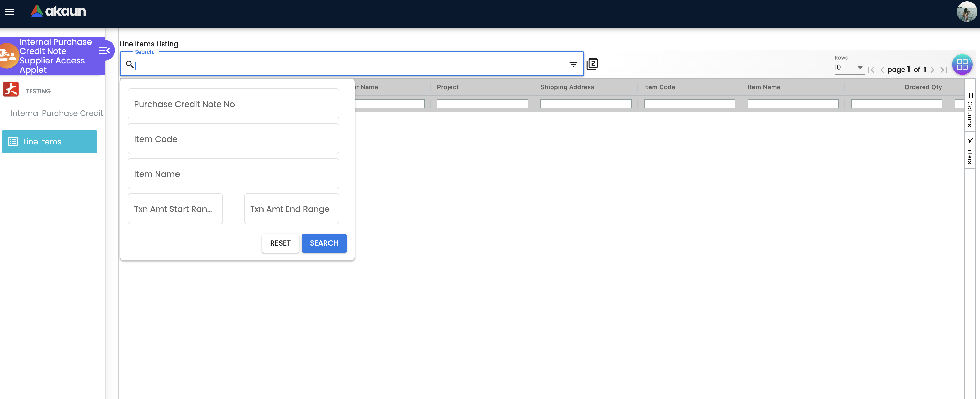Click the applet title text
Screen dimensions: 980x399
(56, 56)
